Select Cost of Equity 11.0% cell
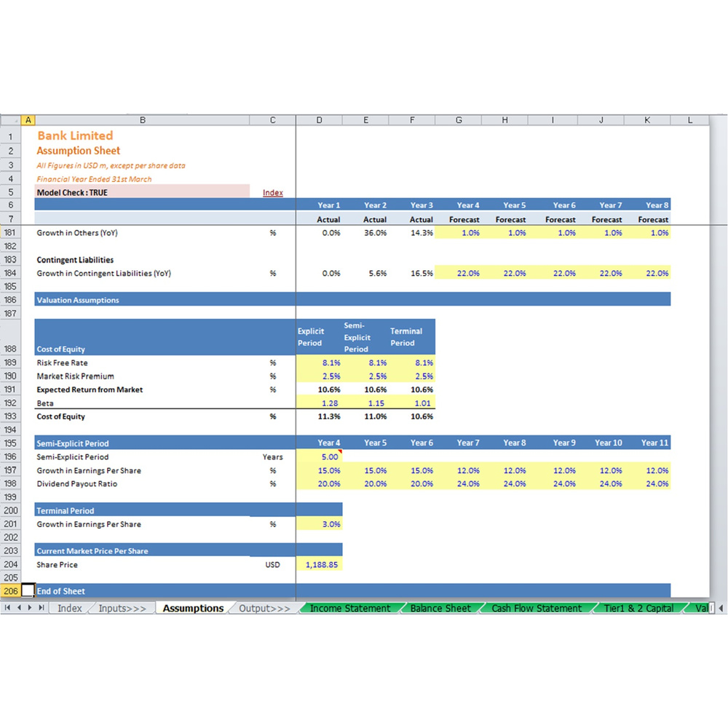This screenshot has width=728, height=728. [x=365, y=416]
